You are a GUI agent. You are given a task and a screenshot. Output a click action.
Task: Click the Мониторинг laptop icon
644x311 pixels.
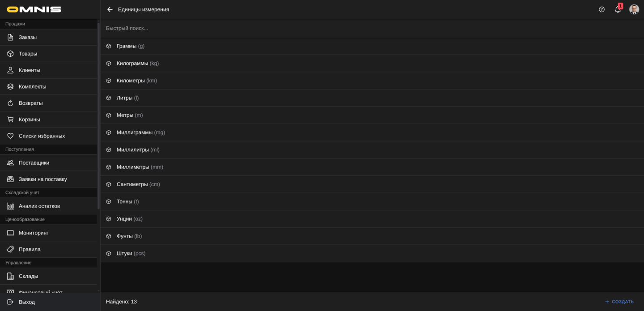[10, 233]
